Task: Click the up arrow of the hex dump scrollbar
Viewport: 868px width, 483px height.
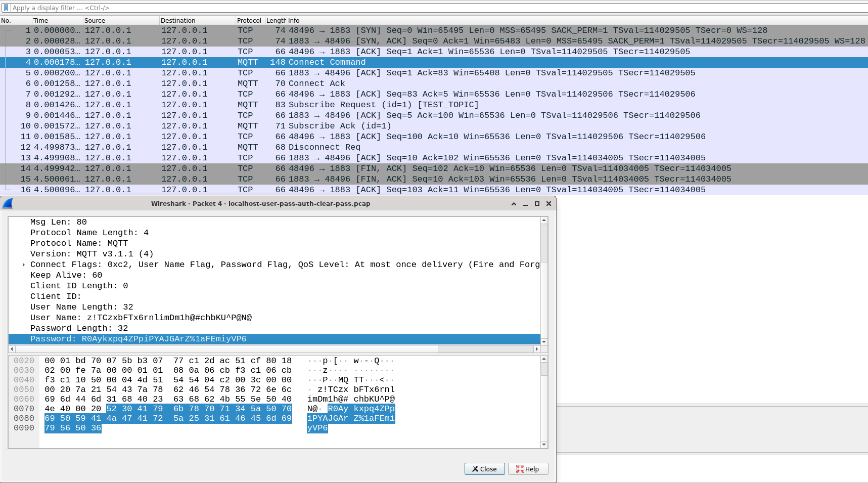Action: (544, 360)
